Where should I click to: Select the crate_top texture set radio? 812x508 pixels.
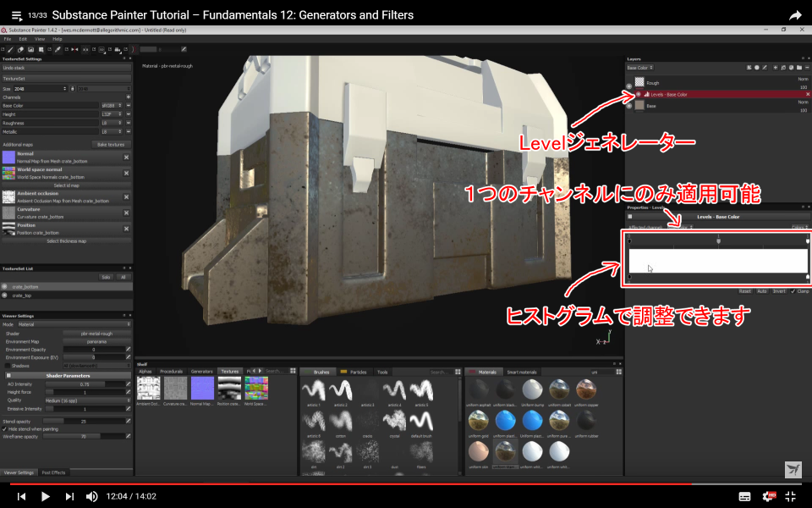point(5,295)
